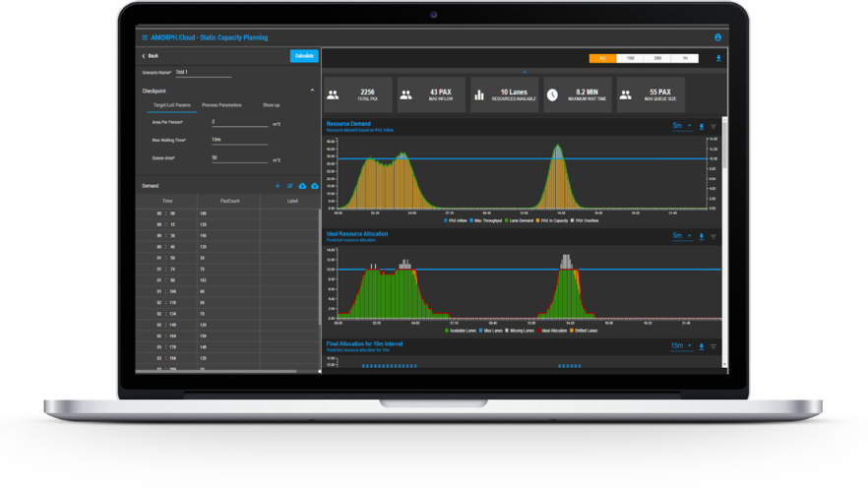The height and width of the screenshot is (492, 868).
Task: Collapse summary cards with small up chevron
Action: pos(525,72)
